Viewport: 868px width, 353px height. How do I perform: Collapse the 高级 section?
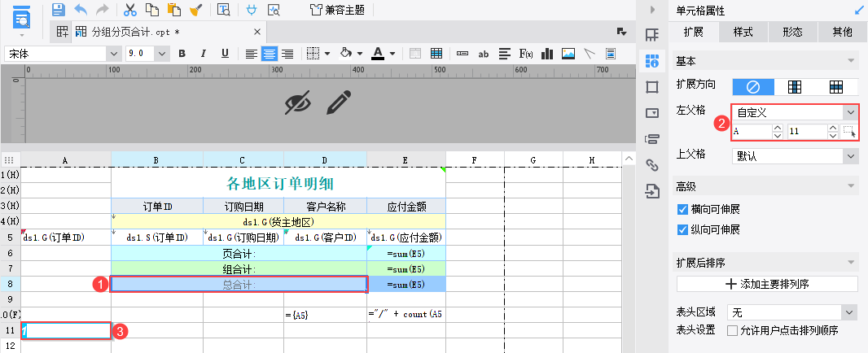click(850, 187)
